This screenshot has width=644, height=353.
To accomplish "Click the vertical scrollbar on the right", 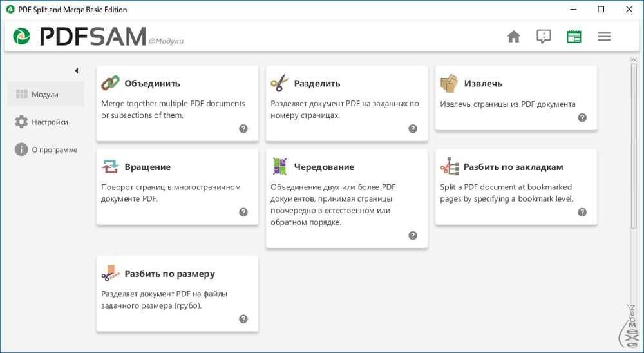I will click(x=634, y=142).
